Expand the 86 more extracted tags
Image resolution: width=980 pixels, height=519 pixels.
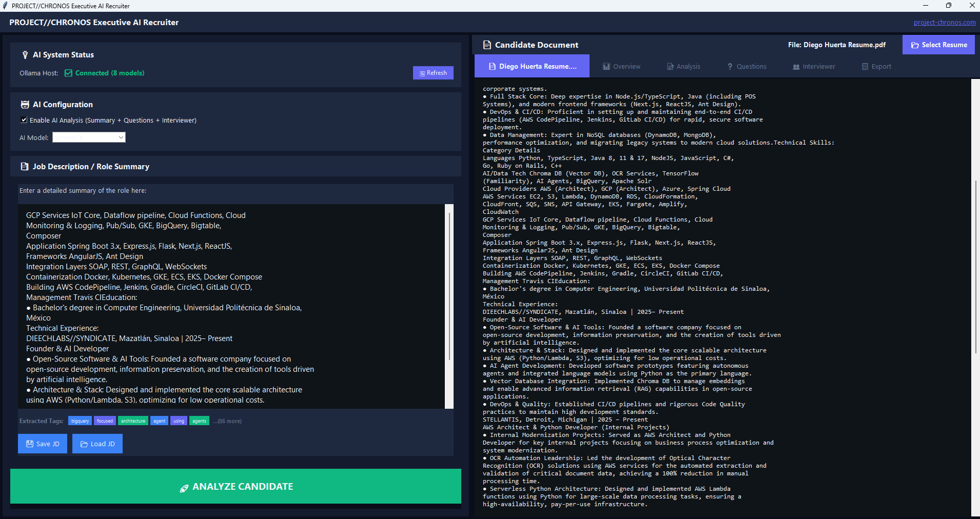[x=227, y=421]
